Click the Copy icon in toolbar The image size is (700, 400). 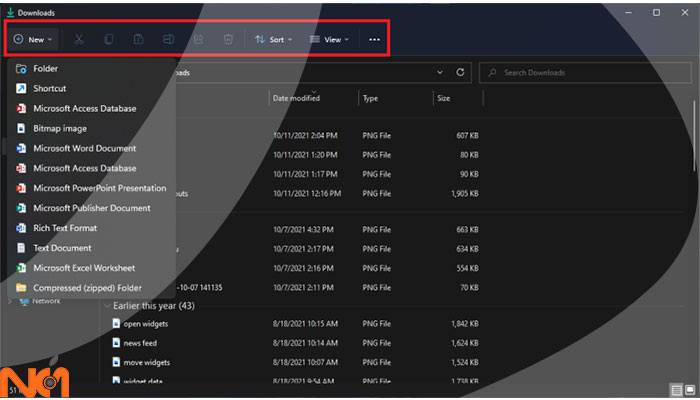[108, 39]
